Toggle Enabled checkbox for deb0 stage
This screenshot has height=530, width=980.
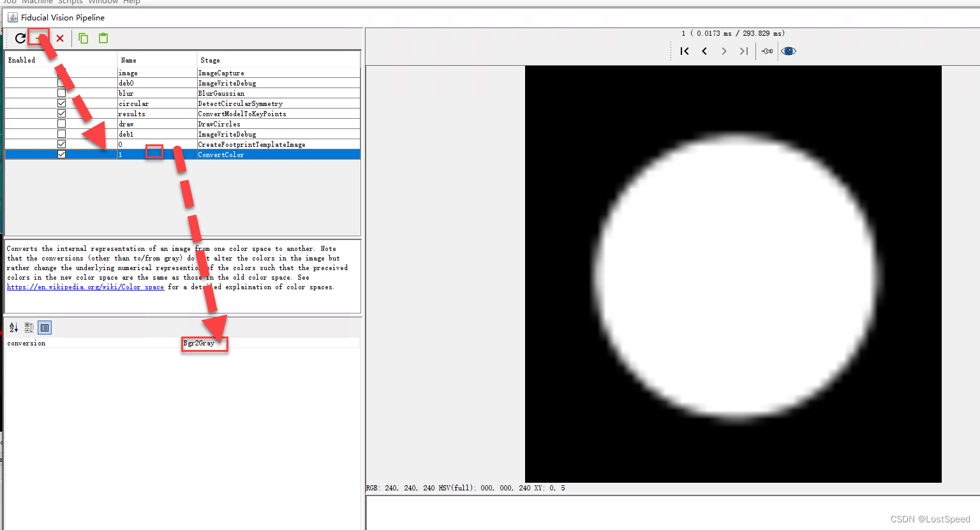coord(61,83)
